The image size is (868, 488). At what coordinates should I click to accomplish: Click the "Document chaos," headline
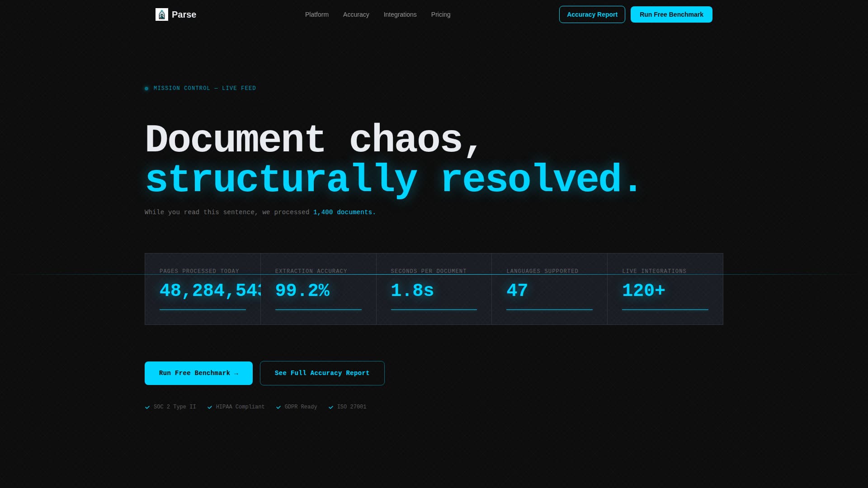313,140
